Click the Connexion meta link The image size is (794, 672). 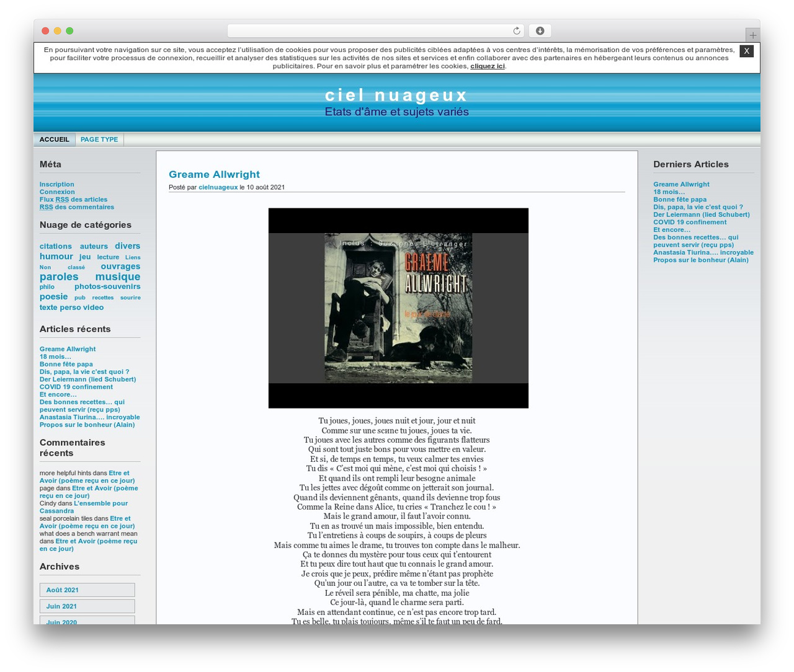[x=57, y=192]
